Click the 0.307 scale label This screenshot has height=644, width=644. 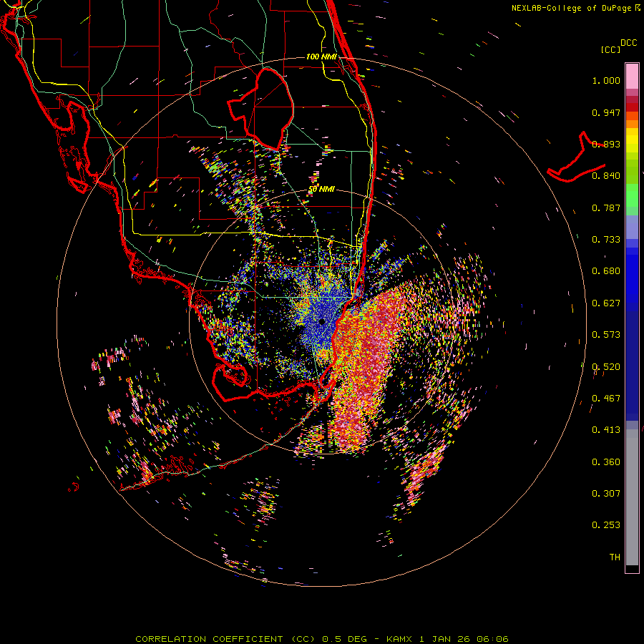606,494
